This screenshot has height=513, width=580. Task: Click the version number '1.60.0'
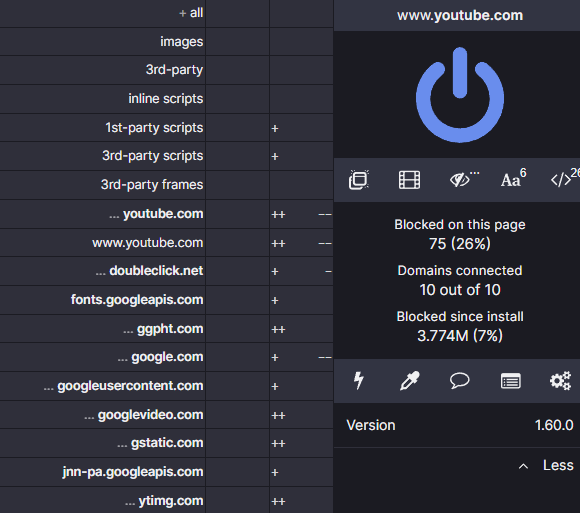coord(554,425)
